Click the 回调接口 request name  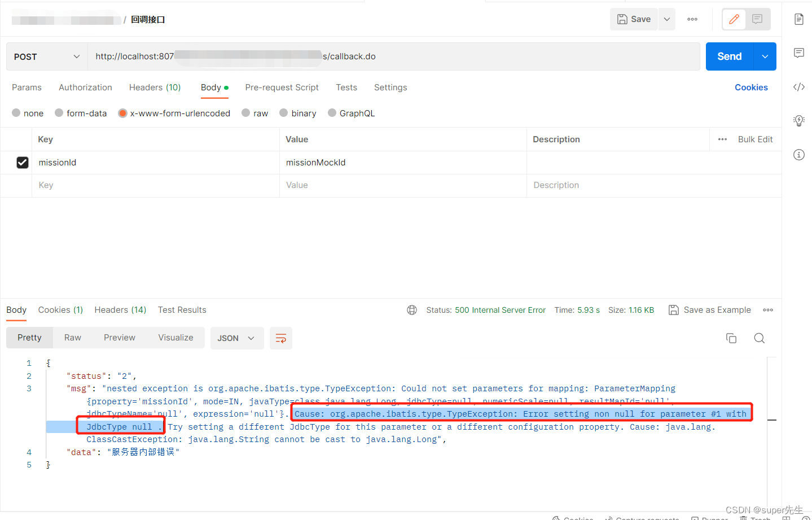[x=148, y=20]
